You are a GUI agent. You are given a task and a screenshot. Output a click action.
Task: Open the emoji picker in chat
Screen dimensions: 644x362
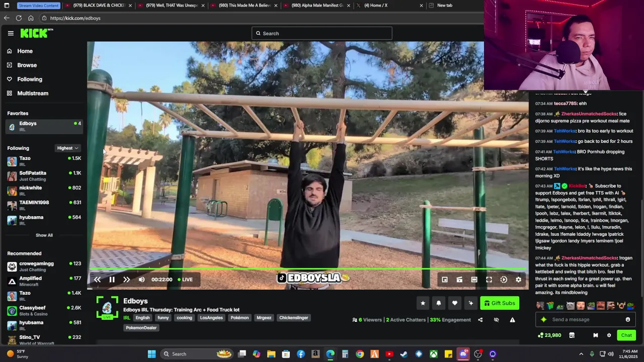click(x=627, y=320)
